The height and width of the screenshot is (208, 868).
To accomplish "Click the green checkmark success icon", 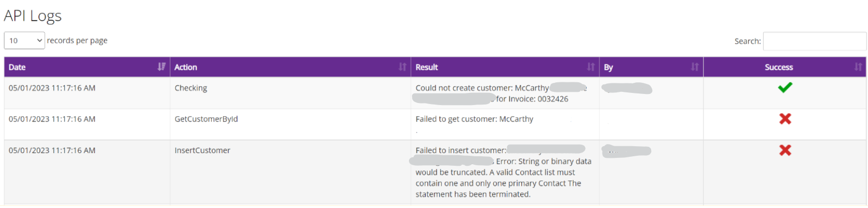I will click(785, 88).
